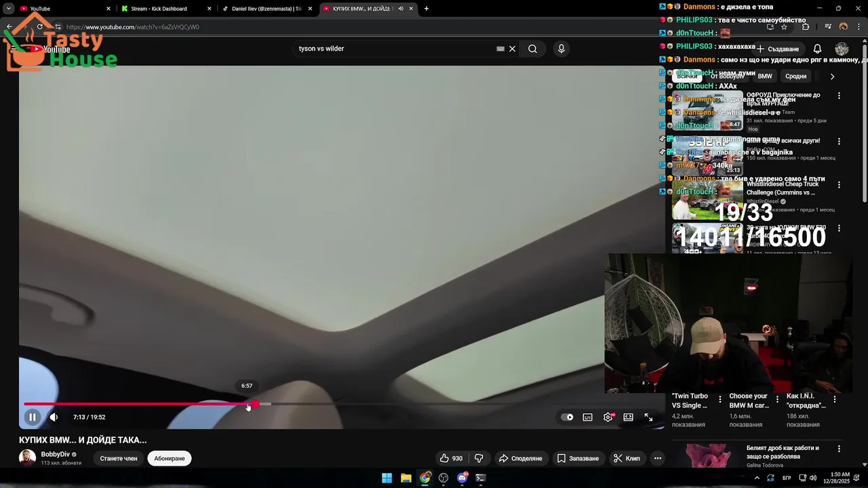The height and width of the screenshot is (488, 868).
Task: Select the Сродни filter chip
Action: tap(795, 77)
